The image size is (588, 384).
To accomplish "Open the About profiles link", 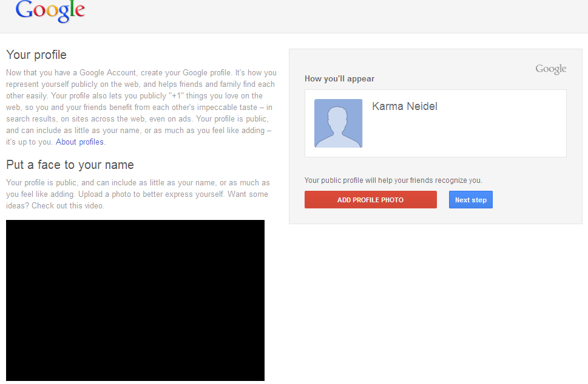I will pyautogui.click(x=80, y=142).
